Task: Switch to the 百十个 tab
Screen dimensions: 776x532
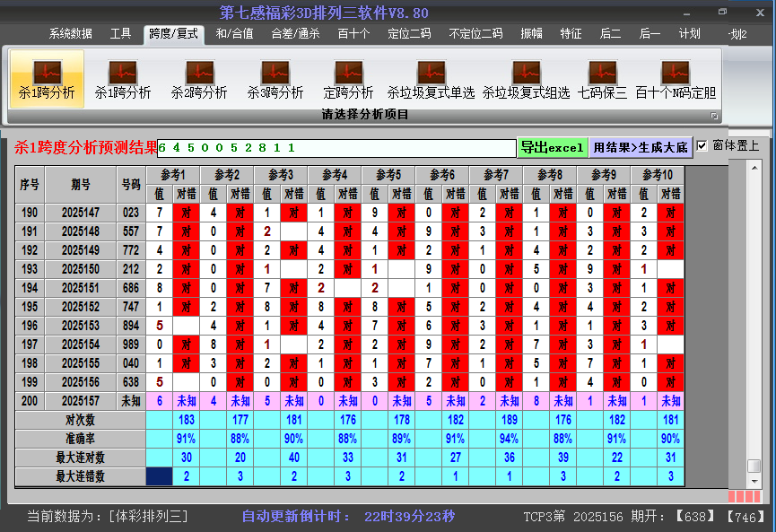Action: (x=353, y=34)
